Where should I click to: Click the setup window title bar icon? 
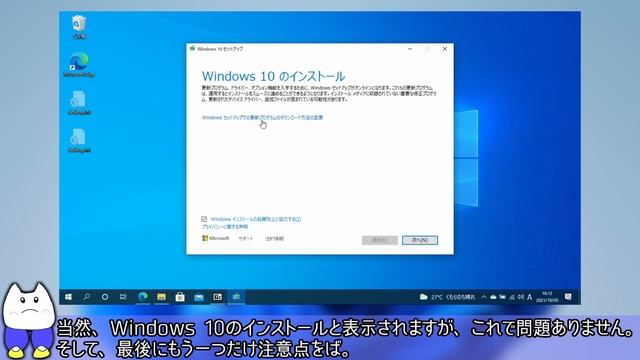click(x=192, y=49)
